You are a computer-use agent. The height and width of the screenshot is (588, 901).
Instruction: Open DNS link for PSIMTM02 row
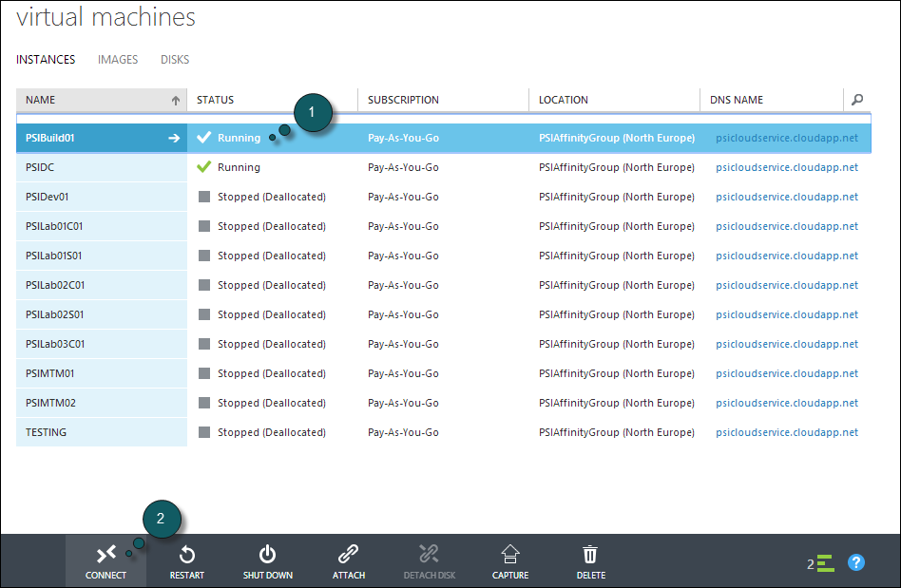[x=787, y=403]
